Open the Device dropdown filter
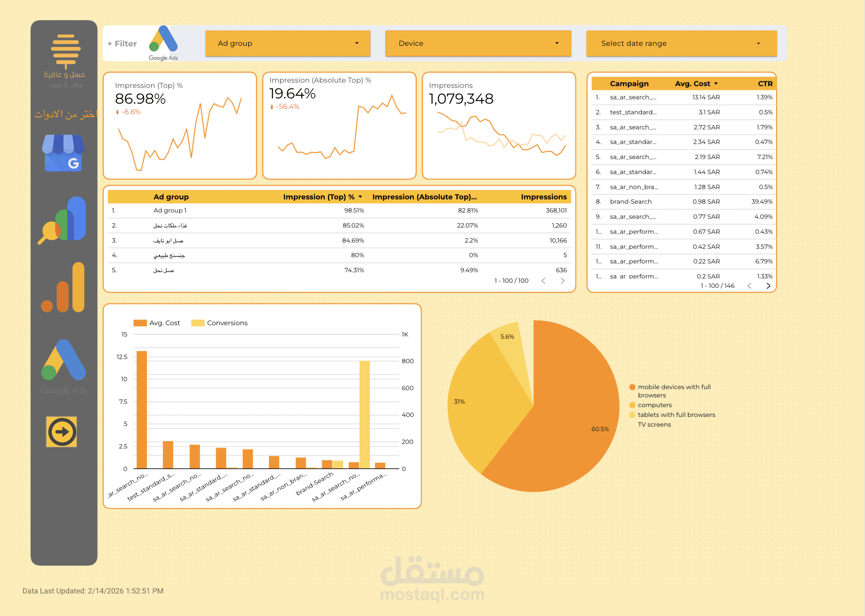Screen dimensions: 865x616 (x=478, y=43)
